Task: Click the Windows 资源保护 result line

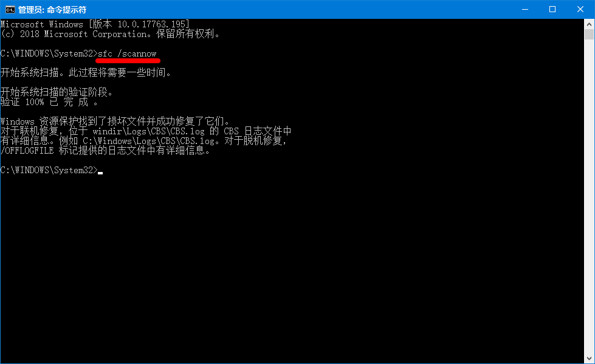Action: point(115,122)
